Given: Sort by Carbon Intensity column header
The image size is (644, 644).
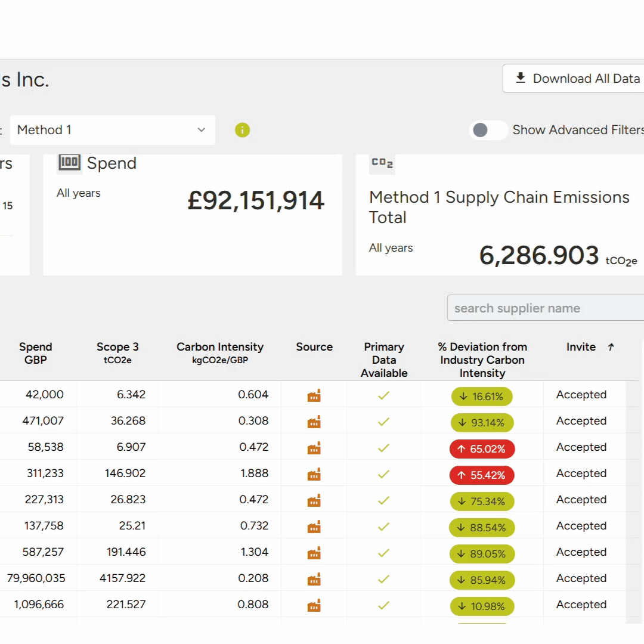Looking at the screenshot, I should (x=220, y=353).
